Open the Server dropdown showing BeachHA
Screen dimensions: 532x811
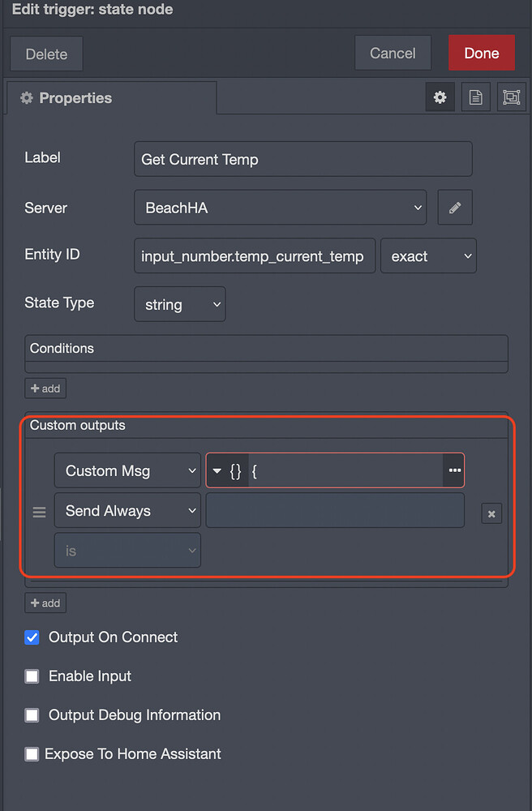tap(280, 208)
